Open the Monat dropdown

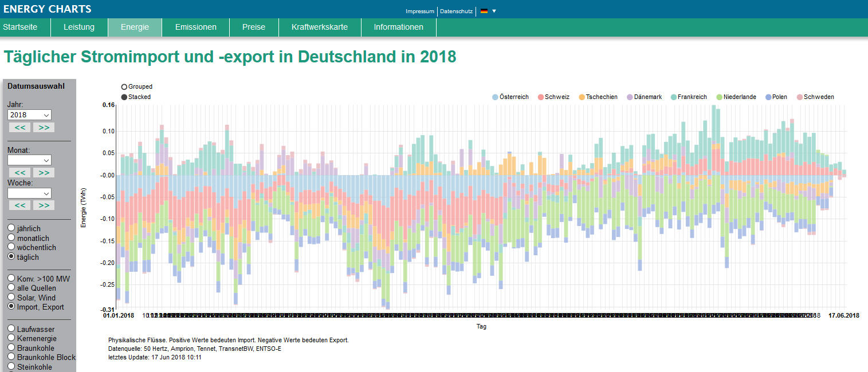(29, 160)
